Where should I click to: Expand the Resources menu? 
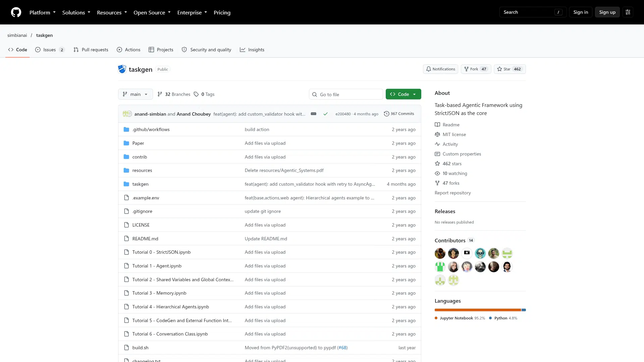click(x=112, y=12)
